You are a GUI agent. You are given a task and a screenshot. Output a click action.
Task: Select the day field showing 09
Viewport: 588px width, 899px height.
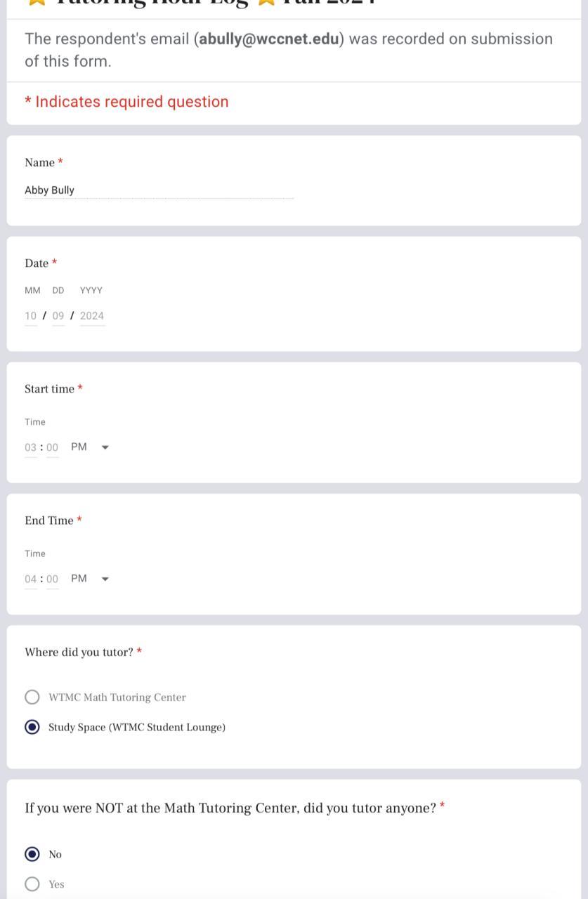coord(58,316)
